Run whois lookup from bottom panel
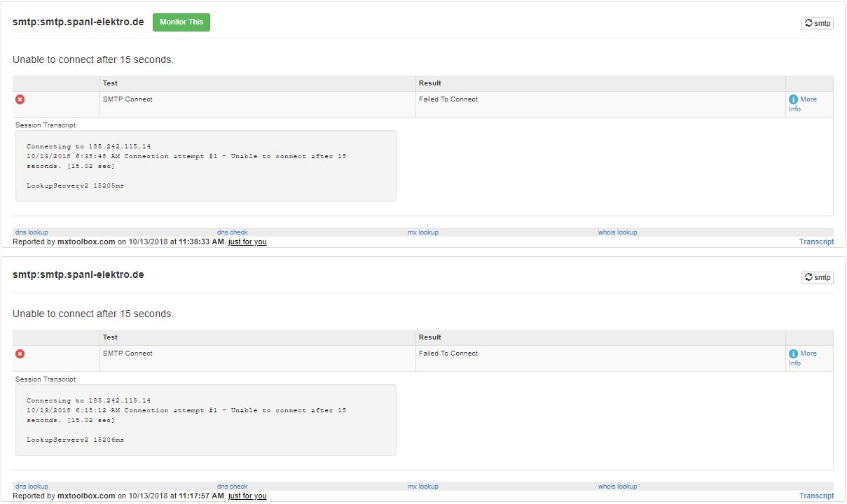Screen dimensions: 847x504 [617, 486]
